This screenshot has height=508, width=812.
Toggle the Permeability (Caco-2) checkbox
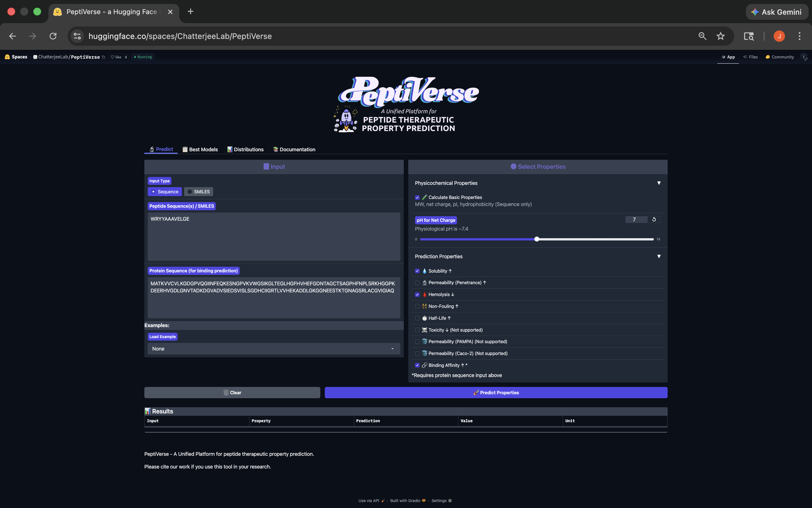click(417, 353)
